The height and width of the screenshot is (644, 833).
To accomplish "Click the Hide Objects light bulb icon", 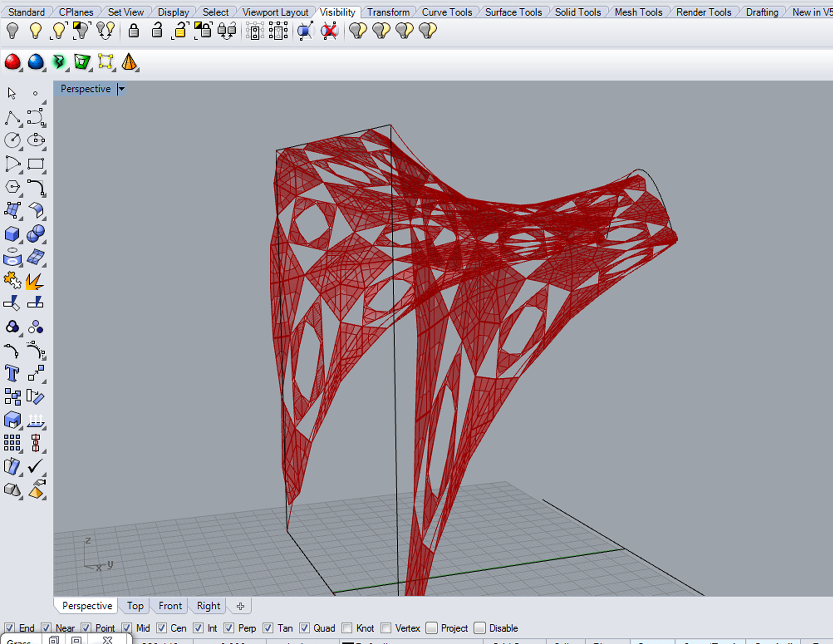I will tap(13, 31).
